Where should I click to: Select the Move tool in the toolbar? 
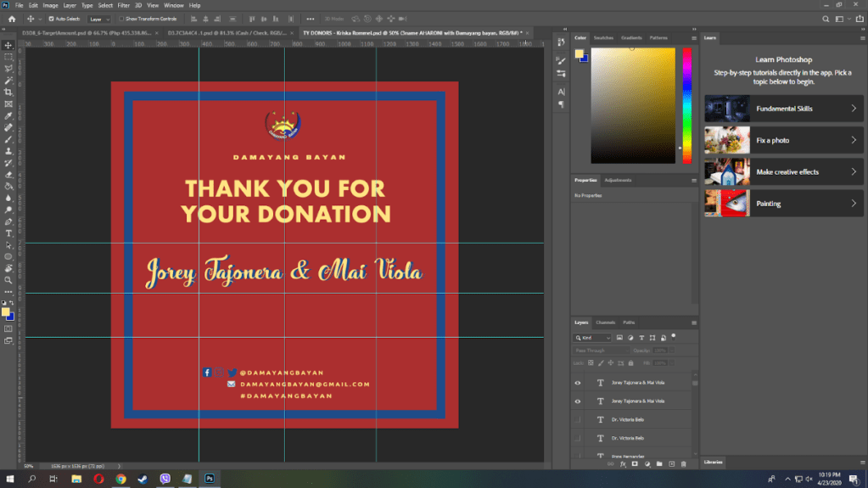point(8,45)
